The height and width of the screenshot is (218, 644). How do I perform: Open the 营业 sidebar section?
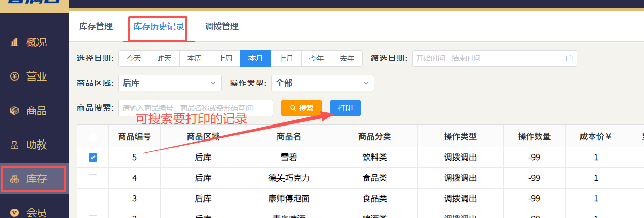pyautogui.click(x=34, y=76)
